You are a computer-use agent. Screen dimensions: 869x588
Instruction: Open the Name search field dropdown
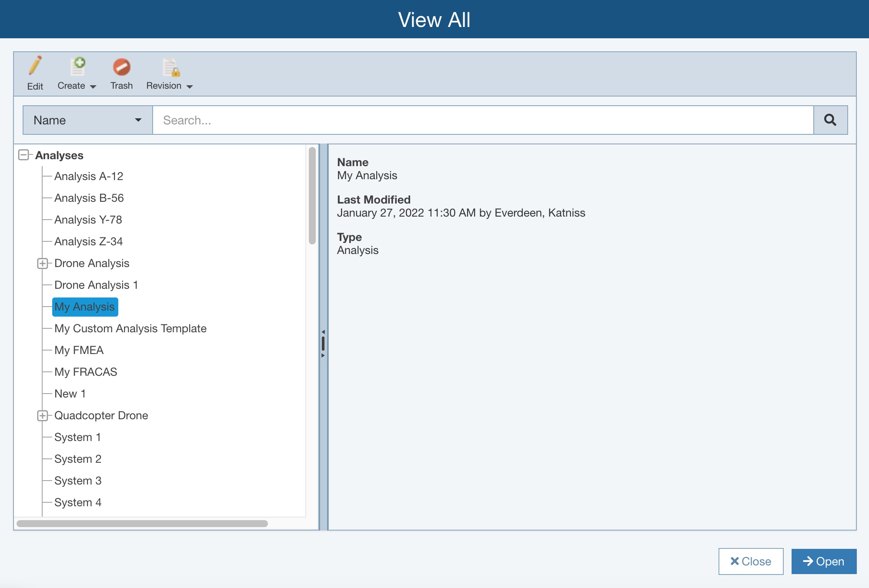point(88,120)
